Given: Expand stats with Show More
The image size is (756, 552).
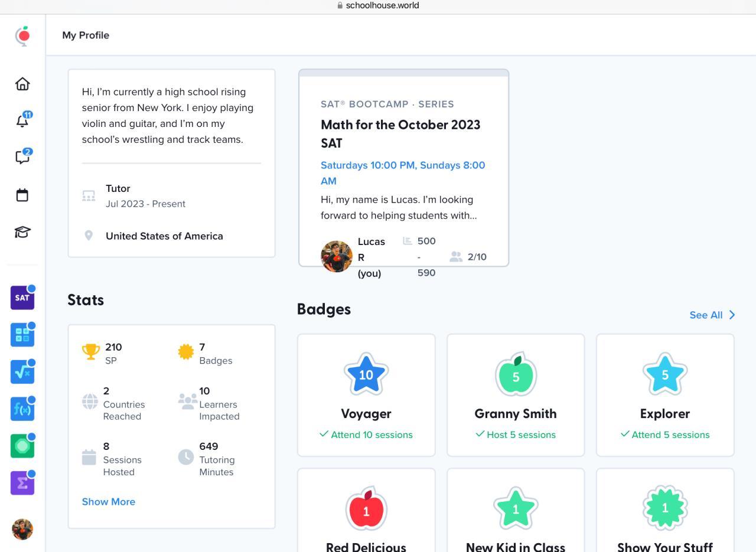Looking at the screenshot, I should coord(109,502).
